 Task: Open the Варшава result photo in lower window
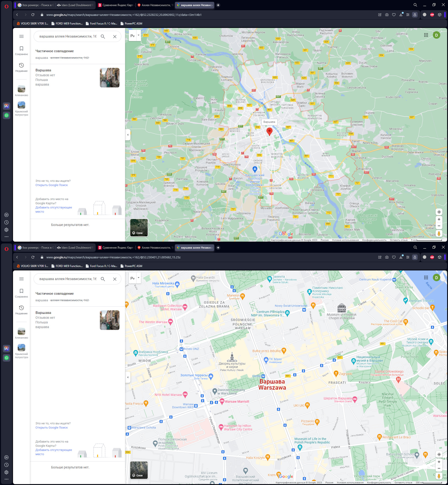click(110, 320)
